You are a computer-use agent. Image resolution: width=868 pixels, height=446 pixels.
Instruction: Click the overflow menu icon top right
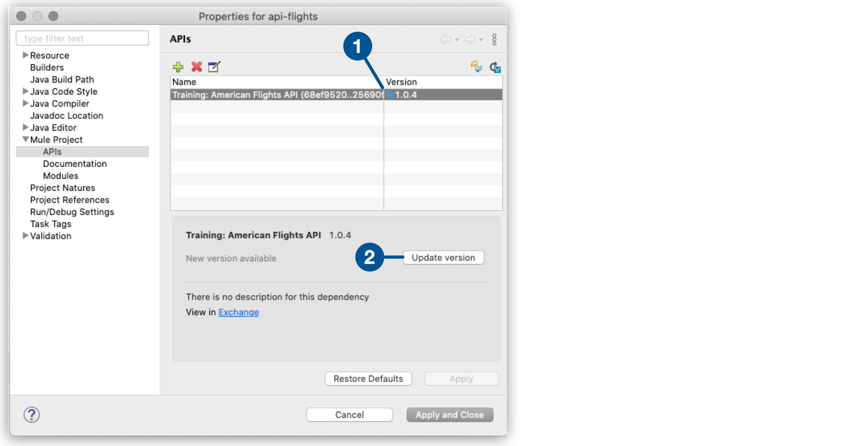494,39
